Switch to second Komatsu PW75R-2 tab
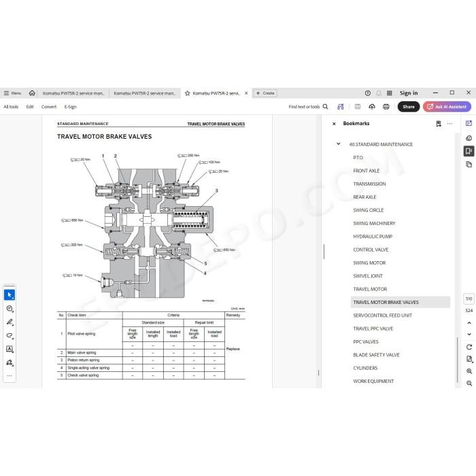 point(144,93)
